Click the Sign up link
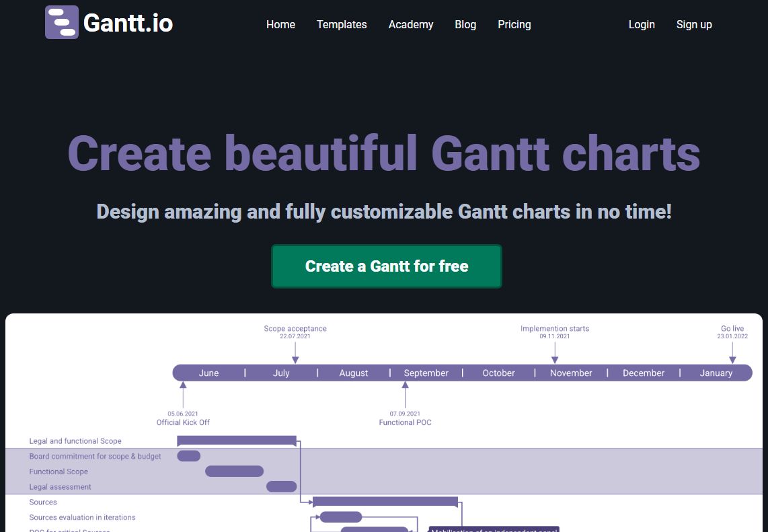Image resolution: width=768 pixels, height=532 pixels. [694, 24]
